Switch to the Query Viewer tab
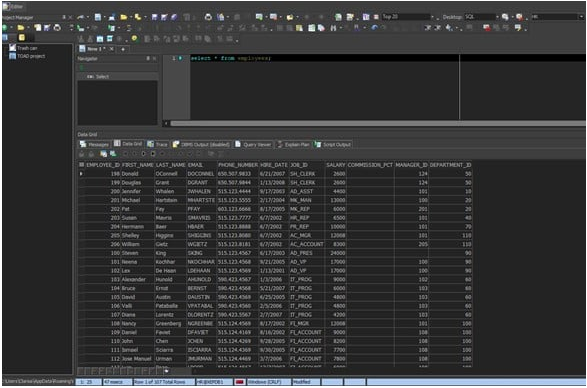 [253, 145]
